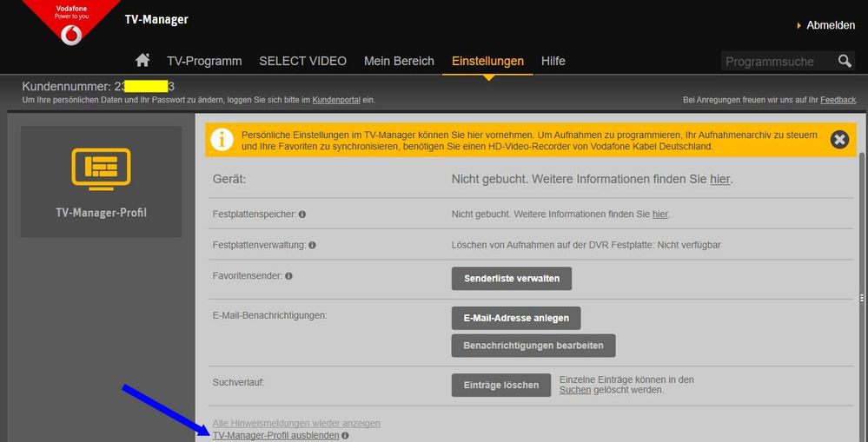Click the Abmelden link
Image resolution: width=868 pixels, height=442 pixels.
pyautogui.click(x=831, y=25)
